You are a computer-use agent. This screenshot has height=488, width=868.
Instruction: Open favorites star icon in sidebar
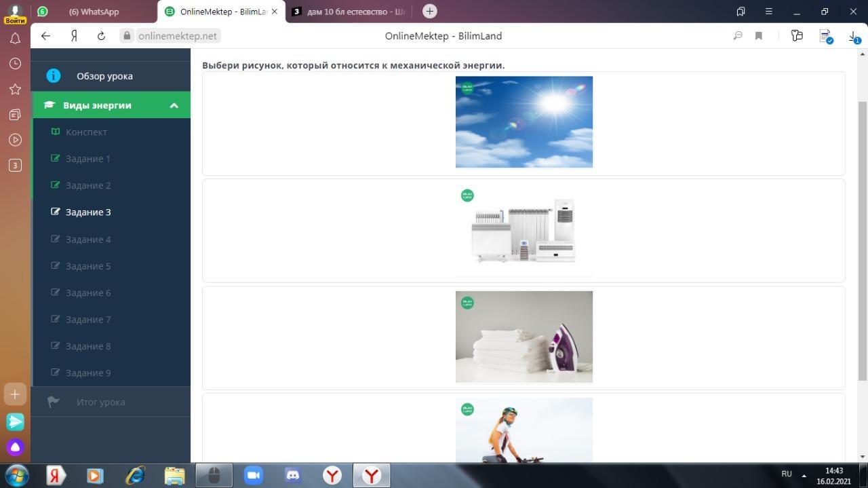coord(15,89)
